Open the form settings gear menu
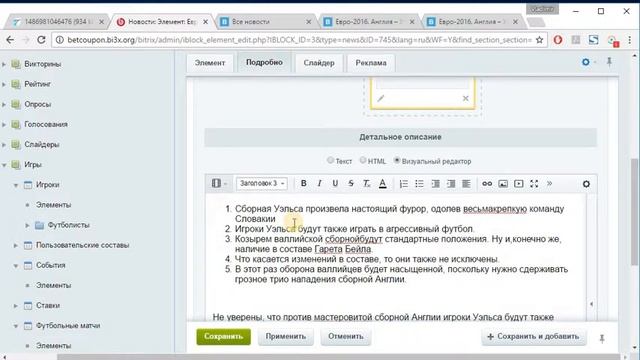This screenshot has width=640, height=360. pyautogui.click(x=586, y=62)
